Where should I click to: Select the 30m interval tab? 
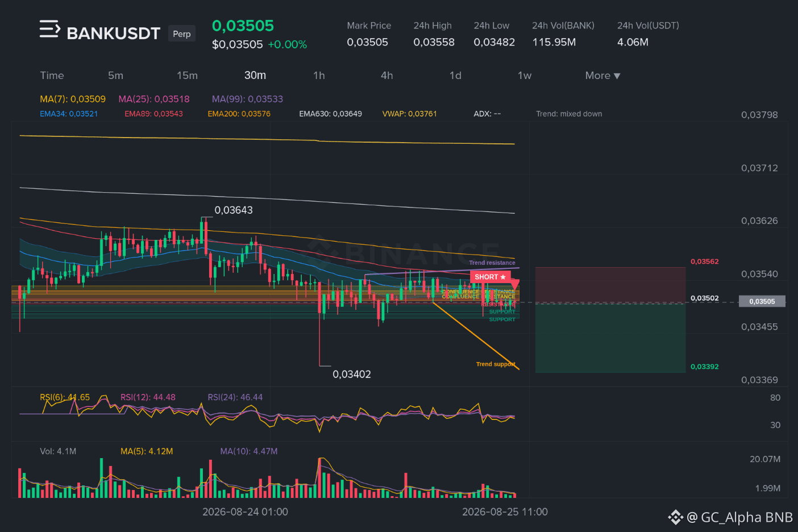point(255,76)
